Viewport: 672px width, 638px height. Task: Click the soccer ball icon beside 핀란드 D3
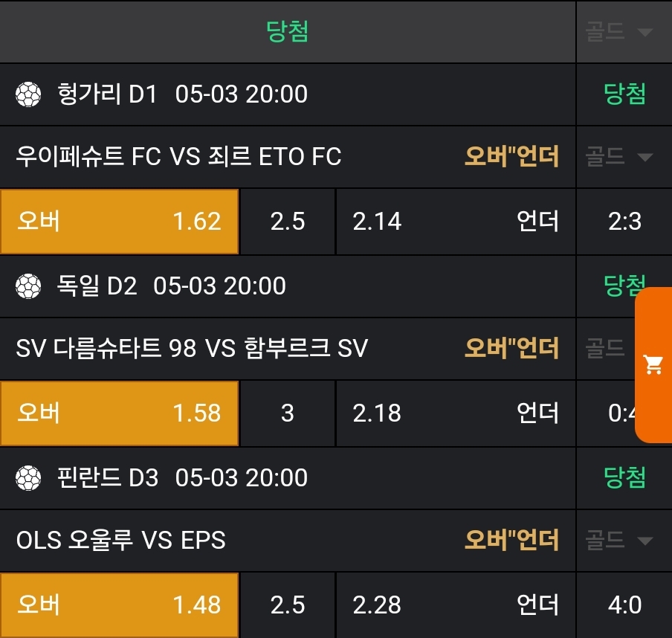click(28, 477)
